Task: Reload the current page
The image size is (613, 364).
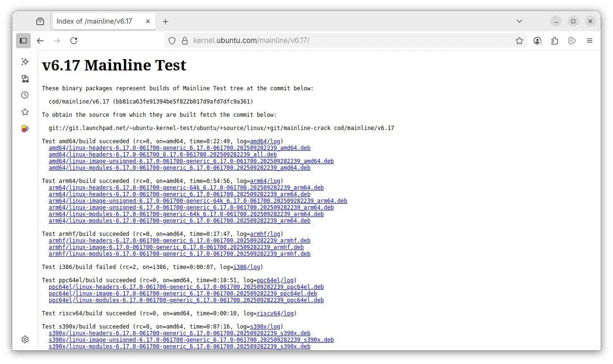Action: tap(74, 41)
